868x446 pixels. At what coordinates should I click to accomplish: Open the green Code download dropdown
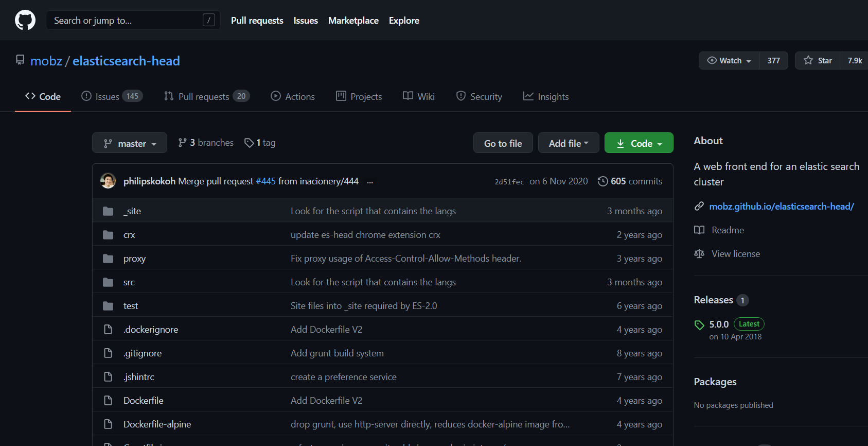(639, 143)
